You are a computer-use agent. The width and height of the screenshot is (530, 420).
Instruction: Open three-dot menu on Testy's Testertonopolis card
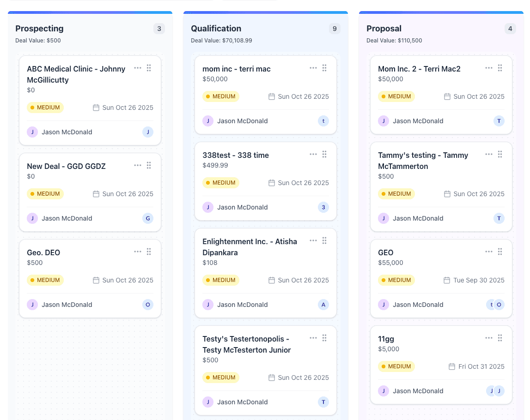313,338
